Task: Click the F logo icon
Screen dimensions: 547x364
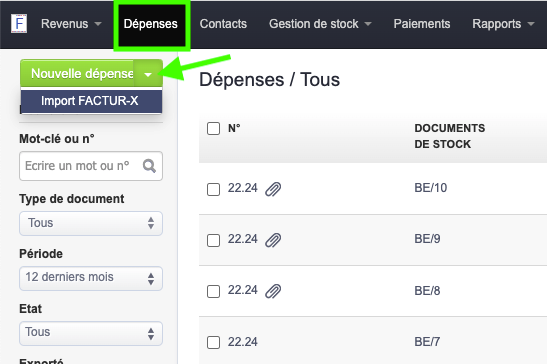Action: coord(19,23)
